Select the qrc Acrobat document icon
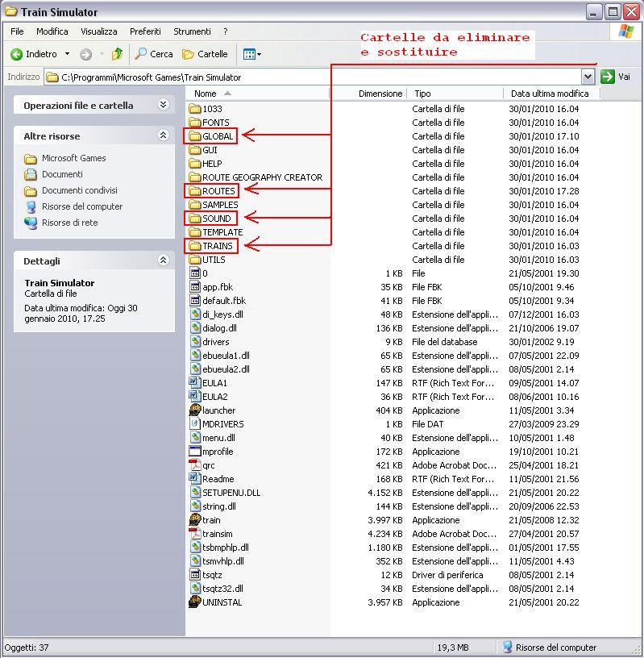The height and width of the screenshot is (658, 644). click(195, 465)
